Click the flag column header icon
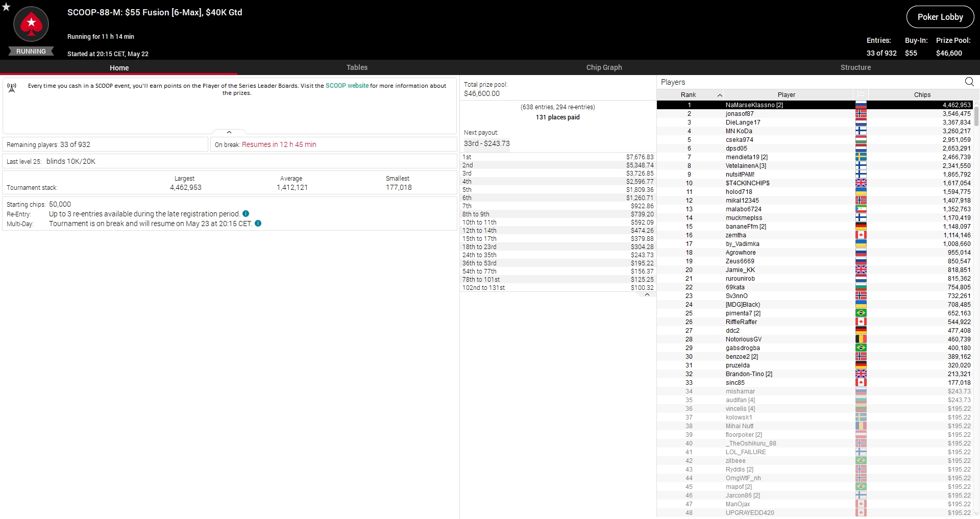 tap(861, 95)
